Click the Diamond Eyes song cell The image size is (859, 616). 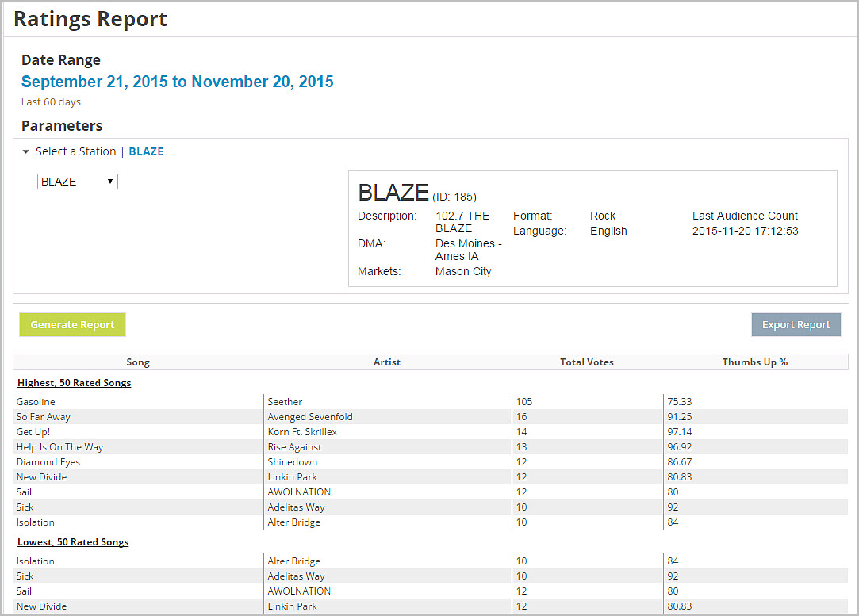click(48, 462)
